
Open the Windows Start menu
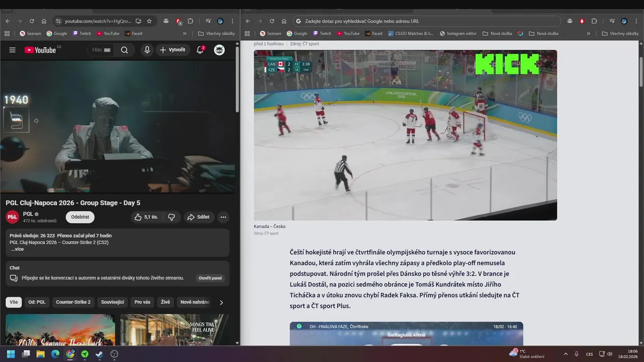(11, 354)
